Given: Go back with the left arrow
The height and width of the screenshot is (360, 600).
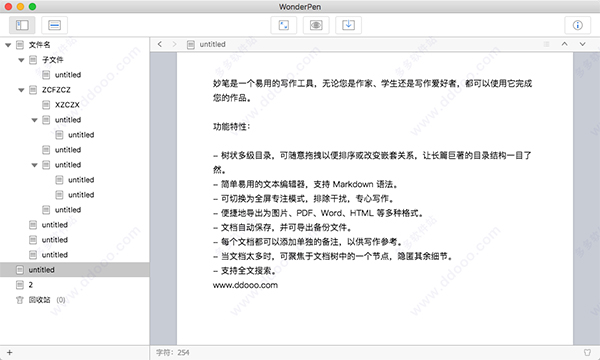Looking at the screenshot, I should (x=160, y=44).
